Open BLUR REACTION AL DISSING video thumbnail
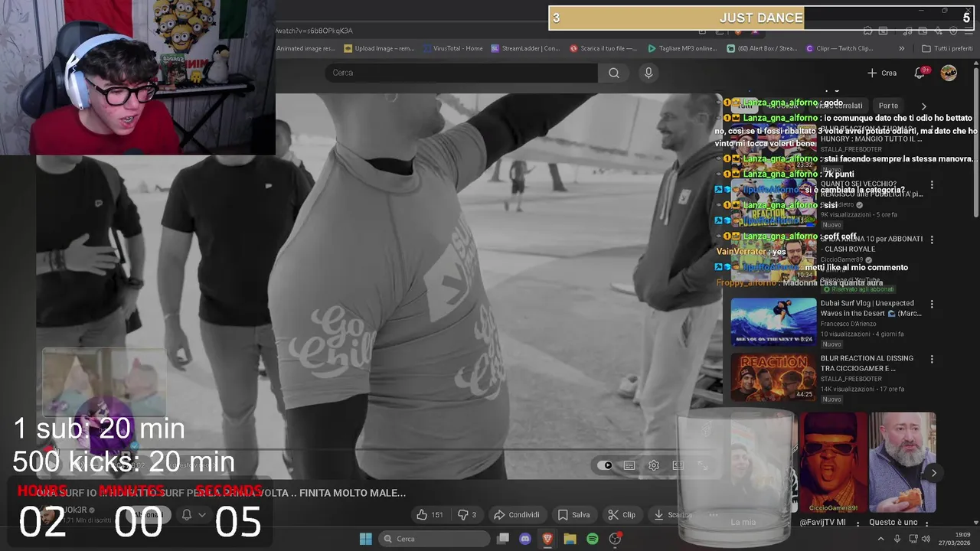The height and width of the screenshot is (551, 980). (x=773, y=377)
